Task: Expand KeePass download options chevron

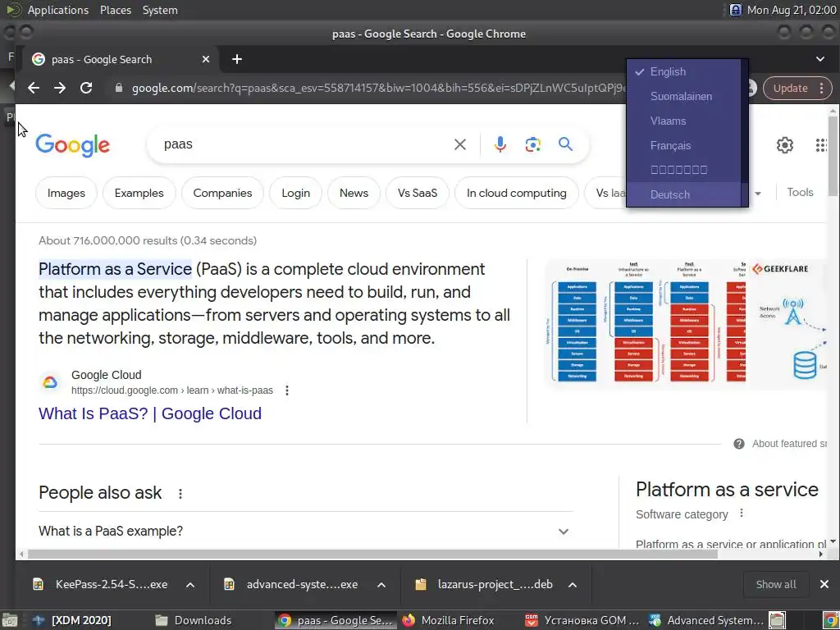Action: click(190, 584)
